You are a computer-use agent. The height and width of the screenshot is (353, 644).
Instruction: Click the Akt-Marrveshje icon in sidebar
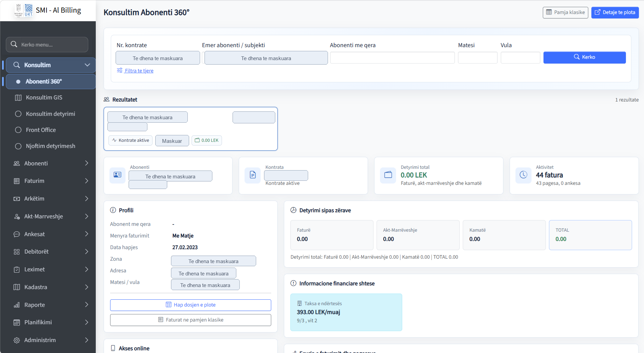click(16, 217)
